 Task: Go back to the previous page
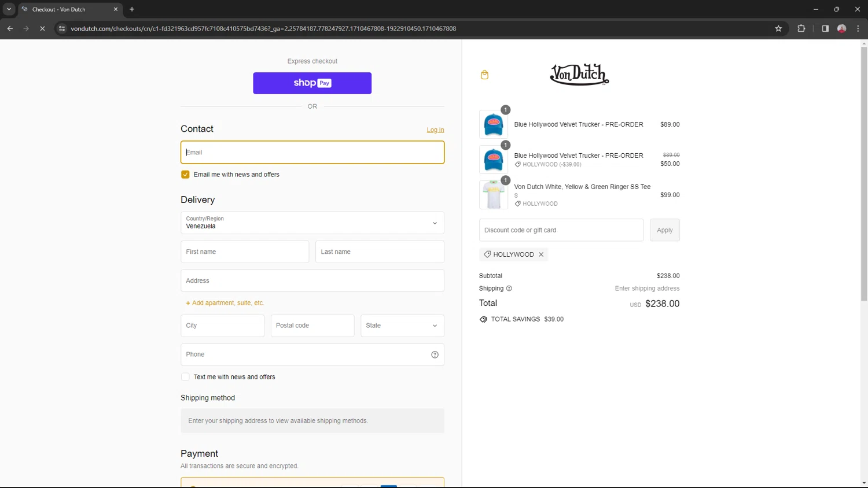click(10, 28)
